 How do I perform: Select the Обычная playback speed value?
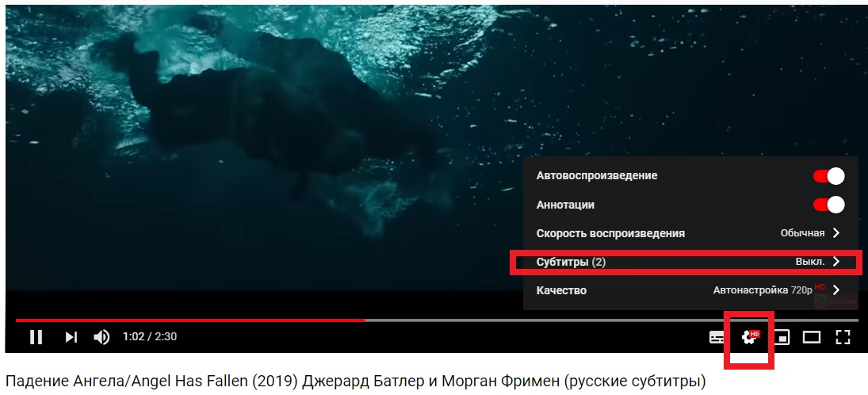(x=802, y=233)
